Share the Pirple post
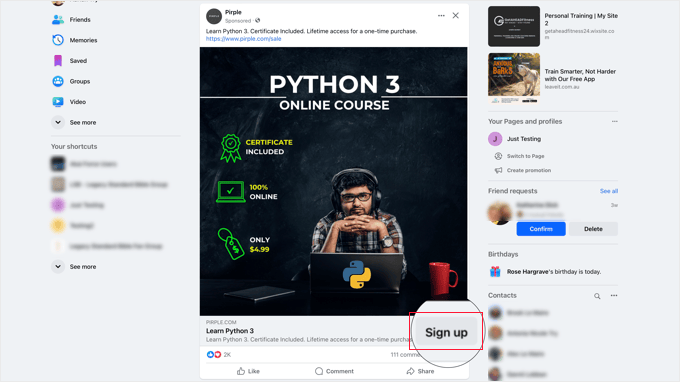The width and height of the screenshot is (680, 382). [420, 371]
